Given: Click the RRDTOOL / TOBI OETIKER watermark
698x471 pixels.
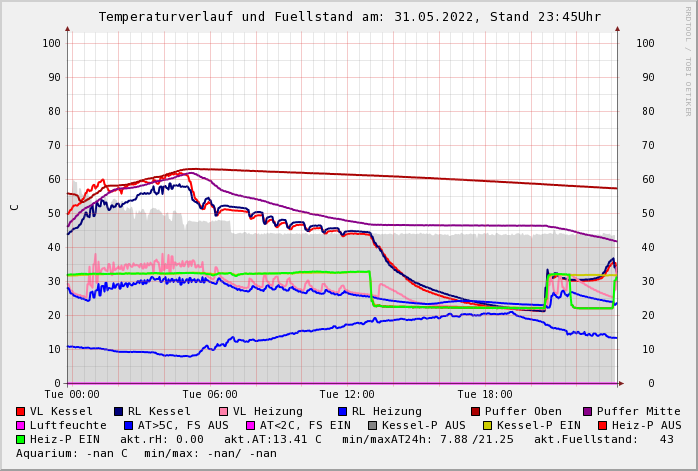Looking at the screenshot, I should click(x=688, y=60).
